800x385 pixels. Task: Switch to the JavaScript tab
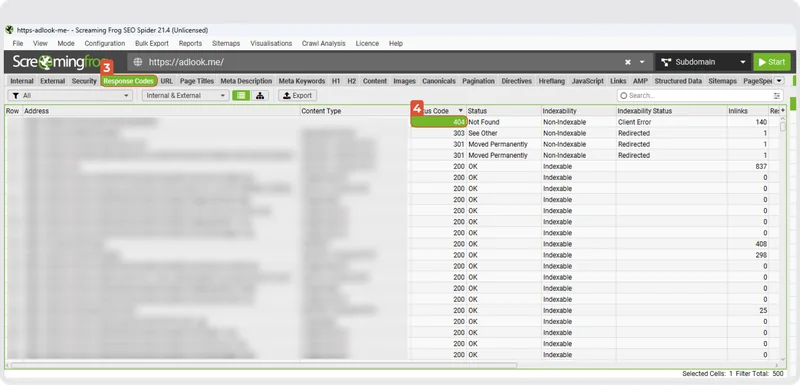[587, 81]
